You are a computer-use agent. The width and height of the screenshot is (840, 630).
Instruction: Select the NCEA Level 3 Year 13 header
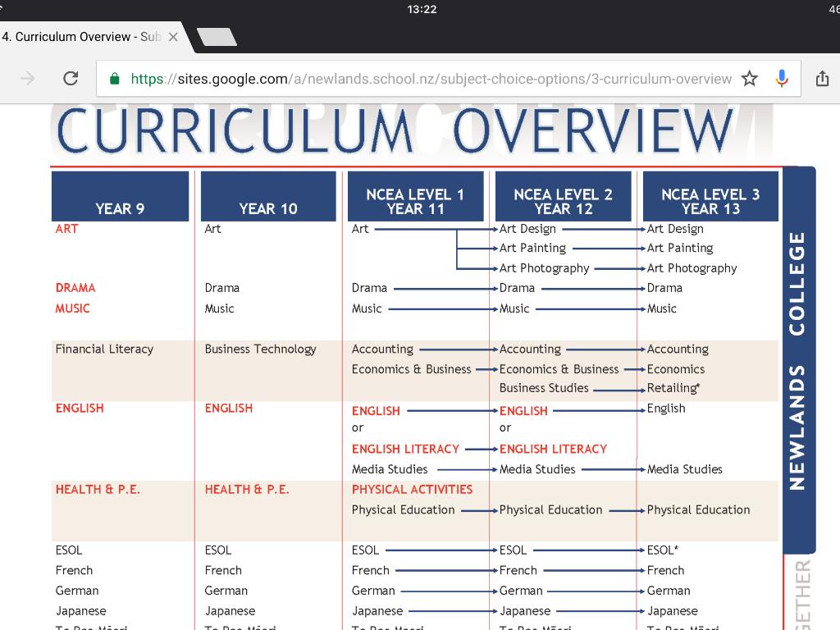[710, 197]
